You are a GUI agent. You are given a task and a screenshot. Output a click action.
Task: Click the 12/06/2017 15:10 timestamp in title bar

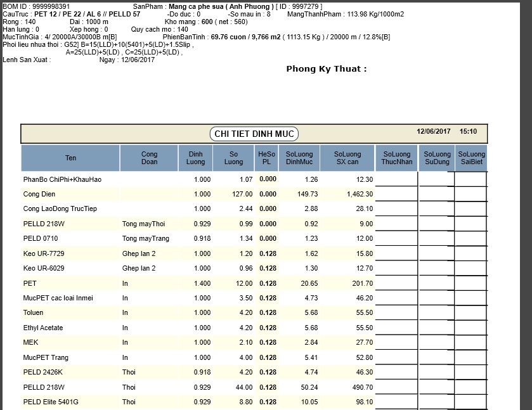(x=446, y=132)
